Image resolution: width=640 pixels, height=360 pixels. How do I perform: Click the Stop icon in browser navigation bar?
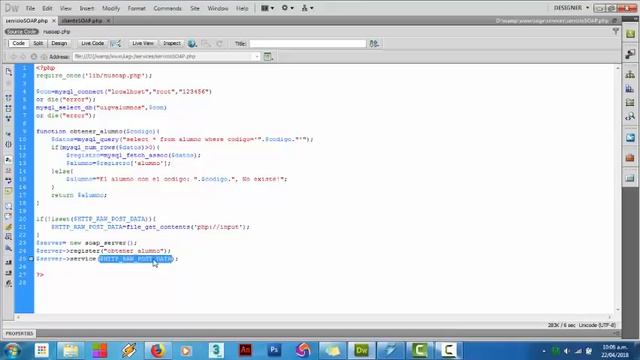[x=34, y=57]
